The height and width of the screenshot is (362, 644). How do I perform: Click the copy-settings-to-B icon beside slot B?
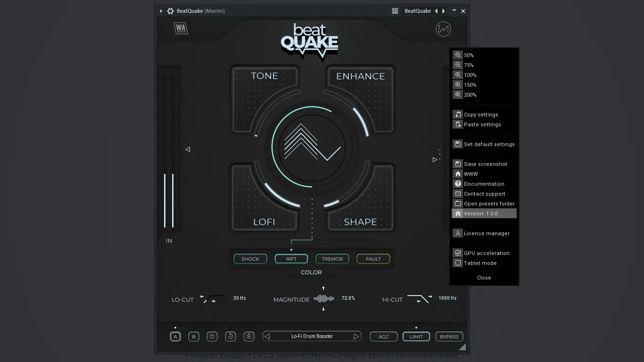212,336
